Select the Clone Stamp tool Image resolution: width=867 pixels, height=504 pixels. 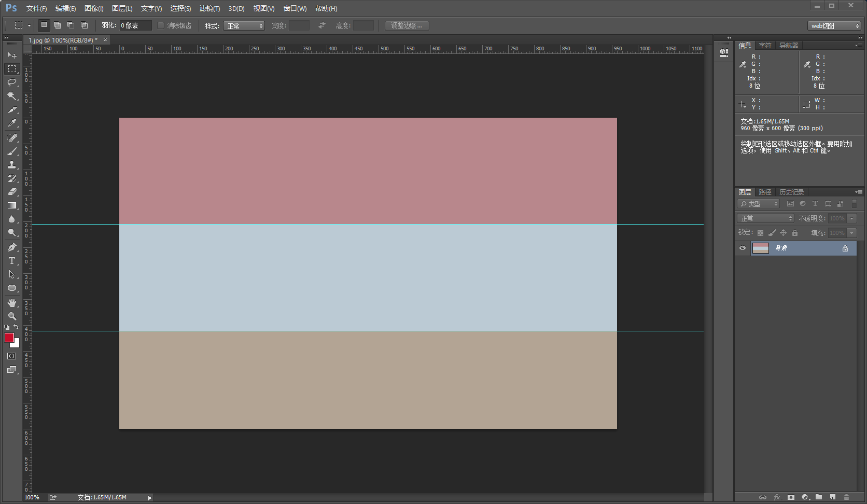[12, 165]
